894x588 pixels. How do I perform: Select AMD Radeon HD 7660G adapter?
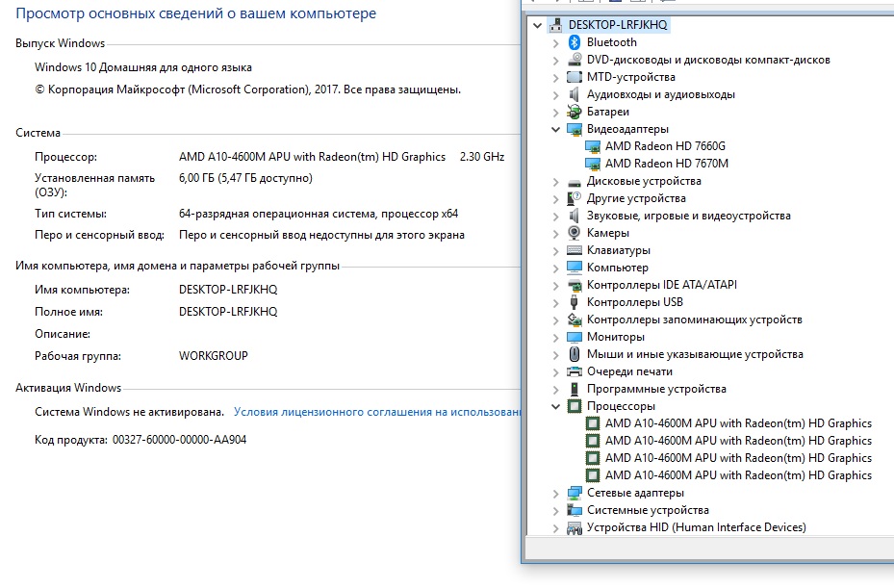coord(665,146)
